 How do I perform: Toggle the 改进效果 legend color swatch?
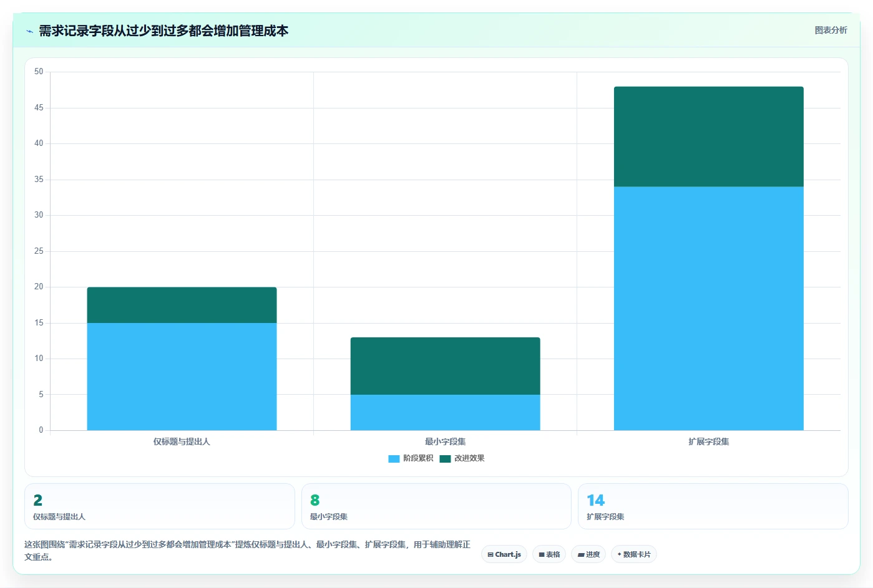point(445,458)
